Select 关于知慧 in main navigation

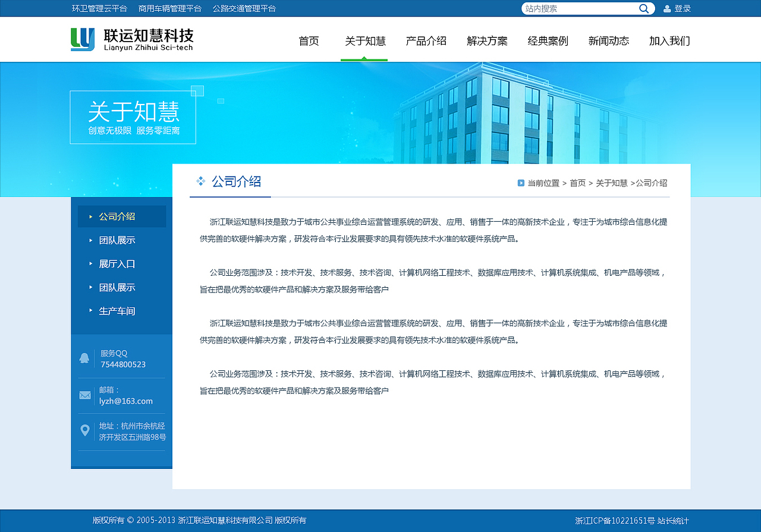tap(365, 41)
